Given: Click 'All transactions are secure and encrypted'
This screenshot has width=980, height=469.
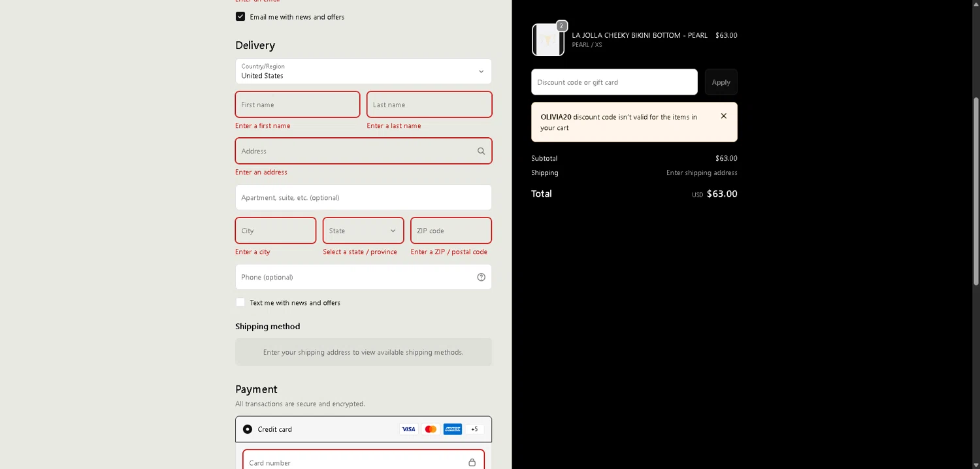Looking at the screenshot, I should click(301, 404).
